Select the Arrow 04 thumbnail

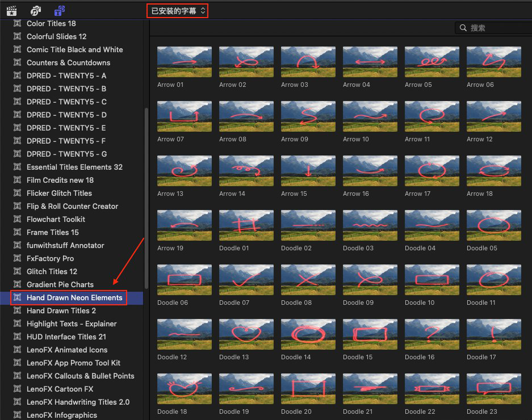370,62
